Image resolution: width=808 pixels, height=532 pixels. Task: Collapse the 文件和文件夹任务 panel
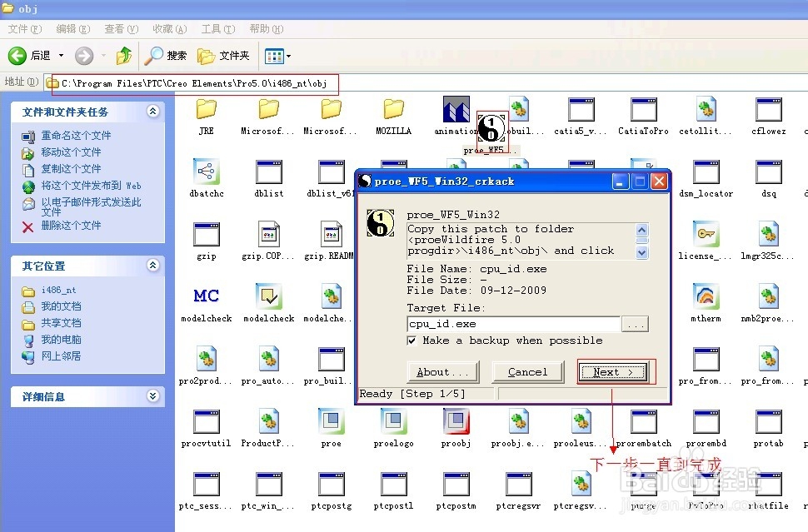[x=153, y=111]
